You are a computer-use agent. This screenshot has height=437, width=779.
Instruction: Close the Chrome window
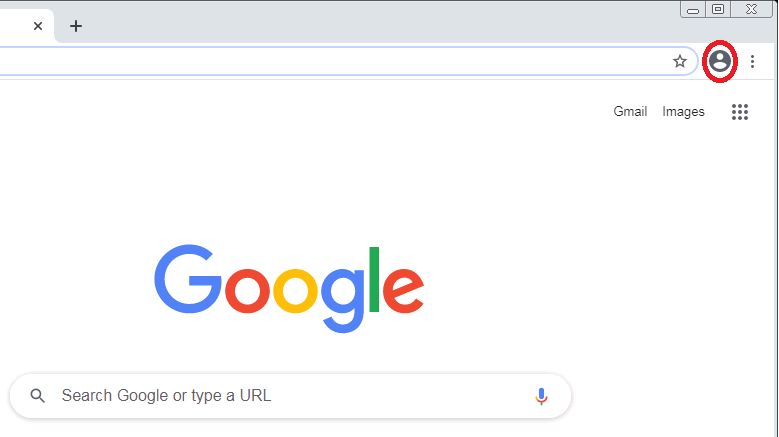[x=751, y=9]
